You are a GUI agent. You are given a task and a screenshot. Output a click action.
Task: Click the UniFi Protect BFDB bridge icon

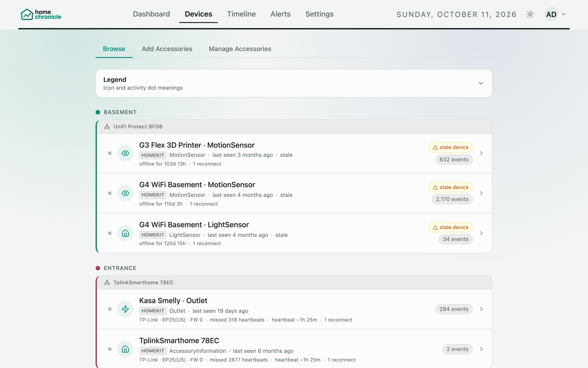[x=107, y=126]
